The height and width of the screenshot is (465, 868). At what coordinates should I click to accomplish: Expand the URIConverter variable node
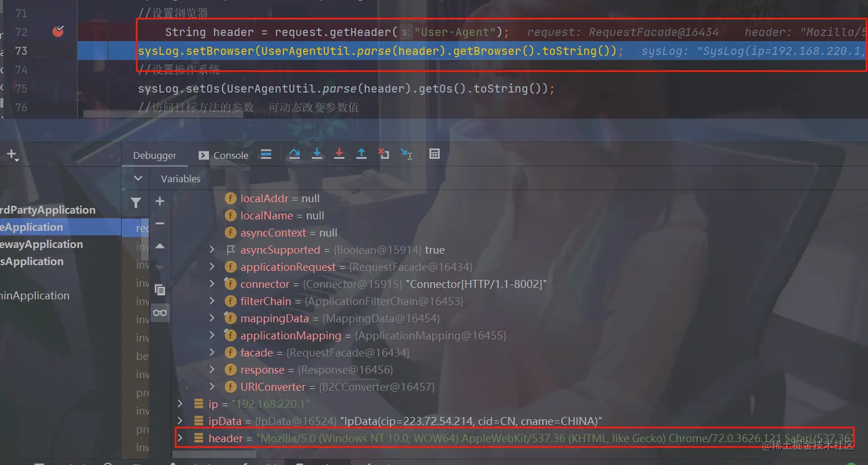212,386
